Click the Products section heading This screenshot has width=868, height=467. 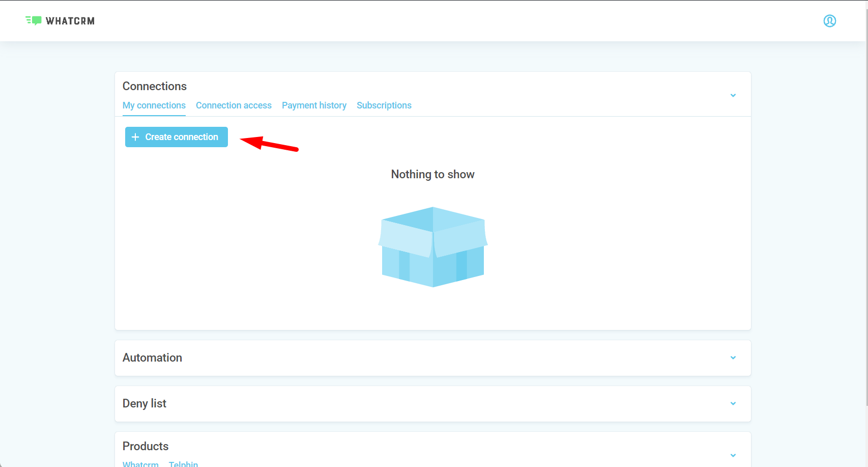[x=146, y=446]
